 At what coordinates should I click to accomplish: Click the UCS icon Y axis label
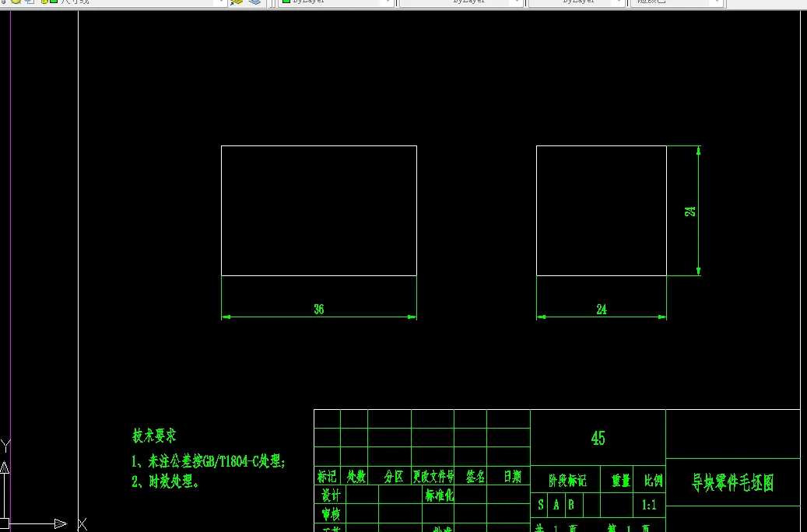[x=5, y=446]
